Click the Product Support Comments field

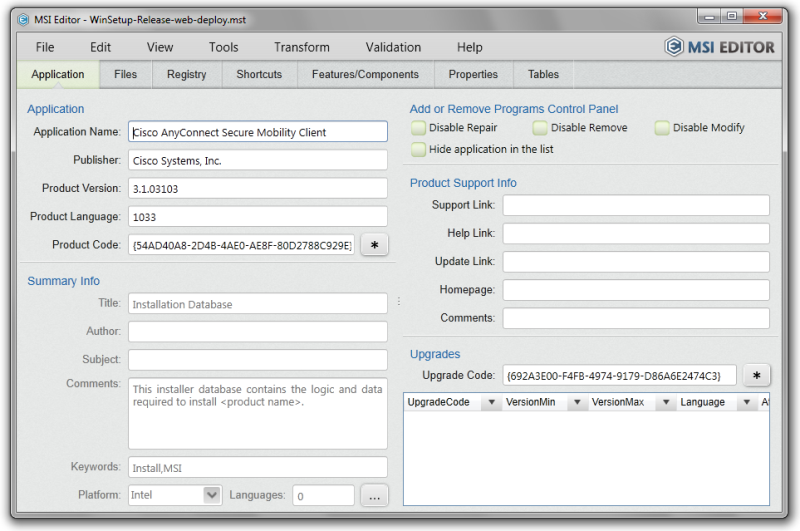[x=636, y=318]
